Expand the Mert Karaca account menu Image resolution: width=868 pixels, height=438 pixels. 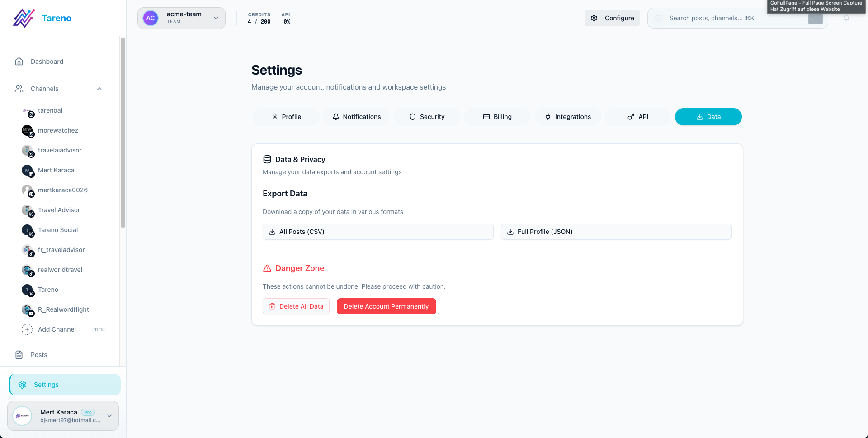click(109, 415)
